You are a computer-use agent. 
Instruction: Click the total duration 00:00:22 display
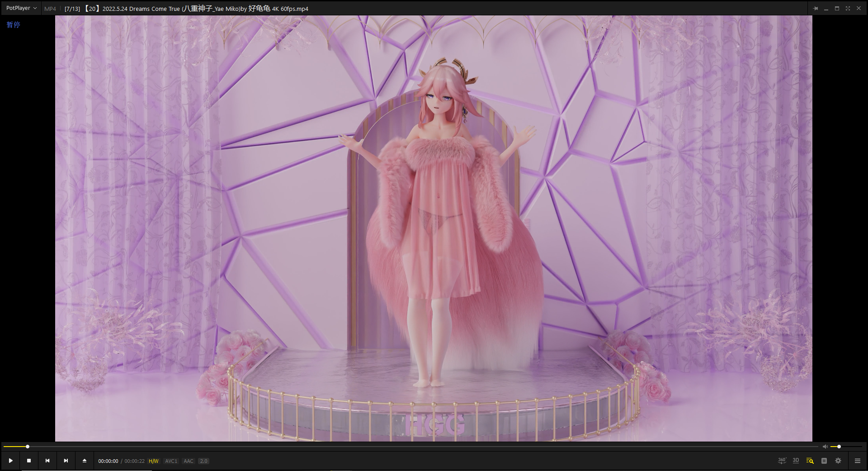pos(135,461)
